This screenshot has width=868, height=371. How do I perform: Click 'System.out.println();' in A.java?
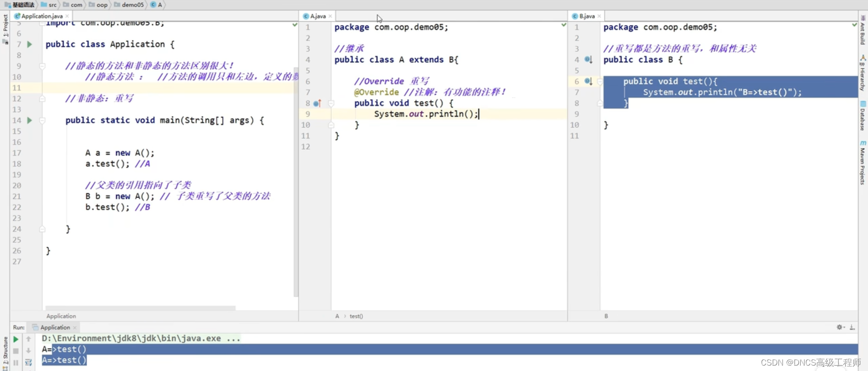click(426, 114)
